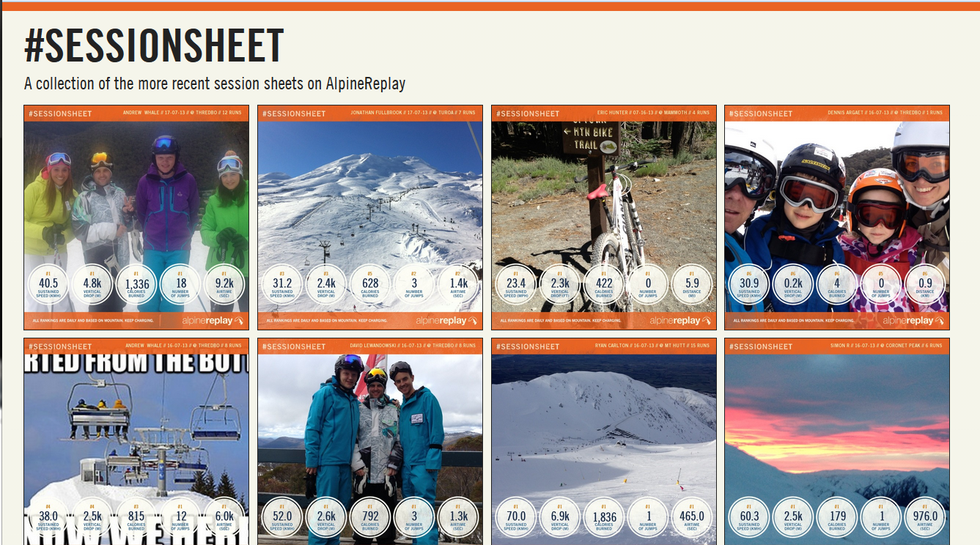Open Simon R's Coronet Peak sunset sheet

[x=837, y=442]
